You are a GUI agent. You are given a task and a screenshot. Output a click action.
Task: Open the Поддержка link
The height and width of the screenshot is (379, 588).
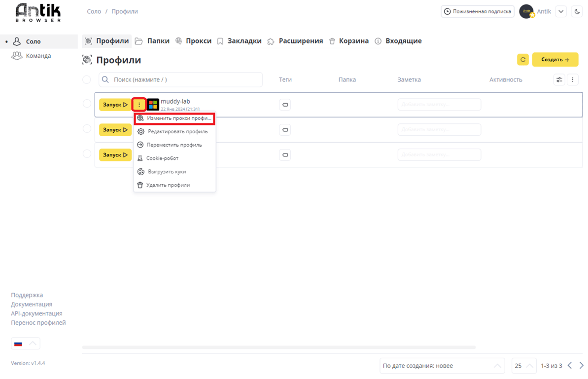click(27, 295)
